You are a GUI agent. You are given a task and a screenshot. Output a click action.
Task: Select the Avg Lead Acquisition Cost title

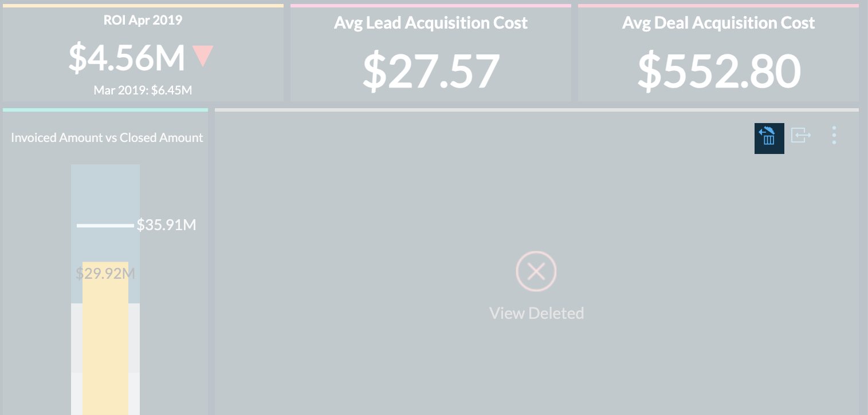pos(431,23)
